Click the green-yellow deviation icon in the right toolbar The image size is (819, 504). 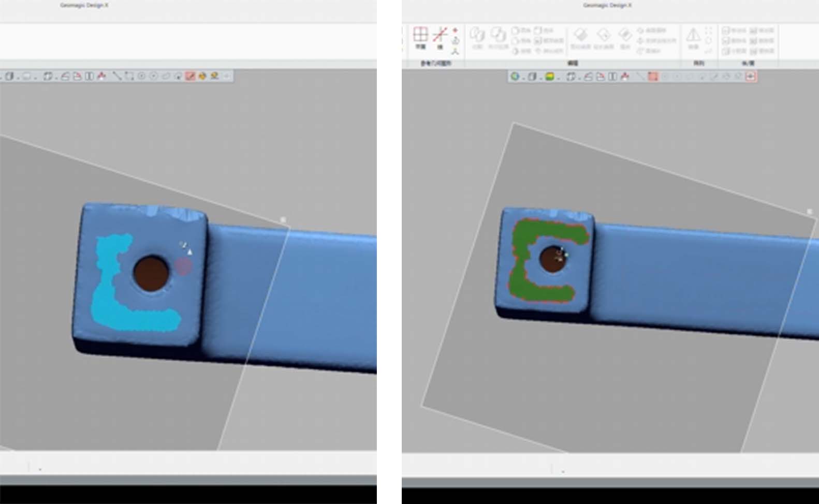click(550, 77)
